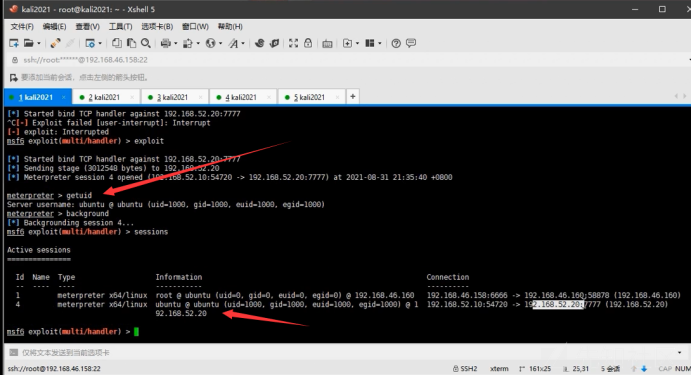Click the keyboard mapping toolbar icon

click(327, 43)
